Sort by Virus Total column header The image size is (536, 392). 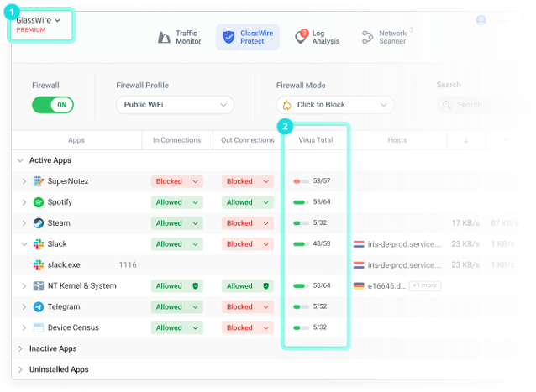click(316, 140)
